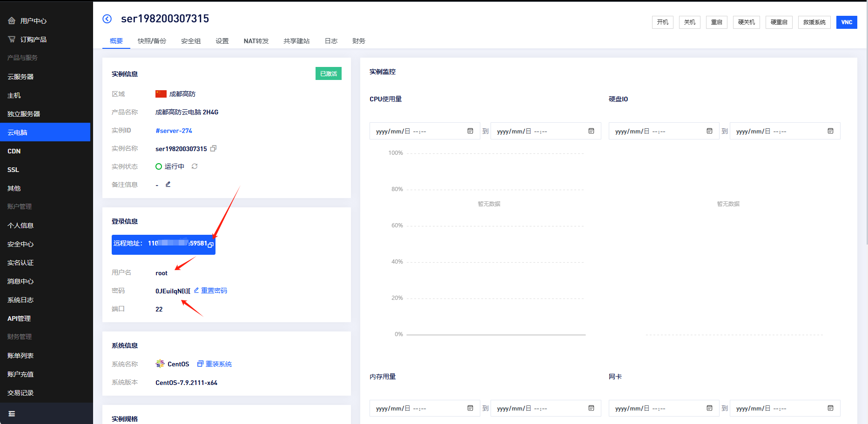
Task: Open the NAT转发 tab
Action: (256, 41)
